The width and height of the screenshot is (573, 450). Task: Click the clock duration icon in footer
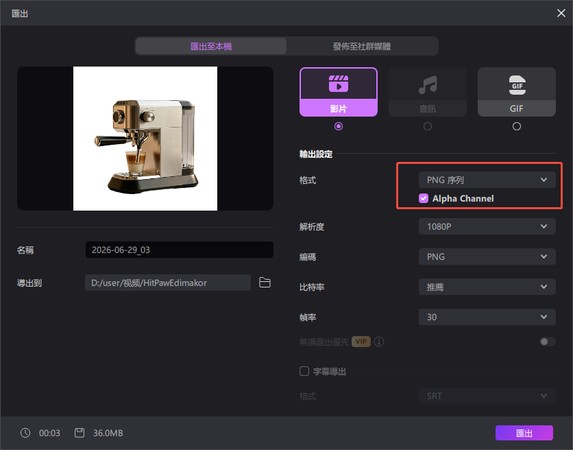[25, 433]
